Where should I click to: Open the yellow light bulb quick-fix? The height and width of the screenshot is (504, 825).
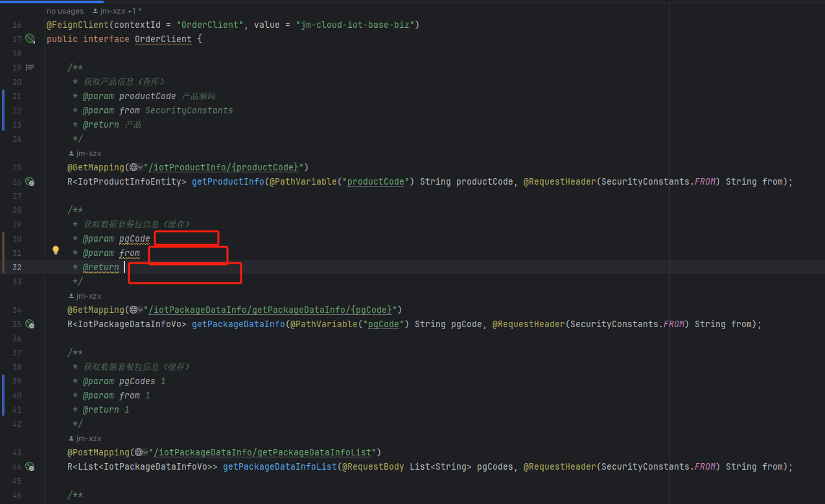(x=56, y=251)
